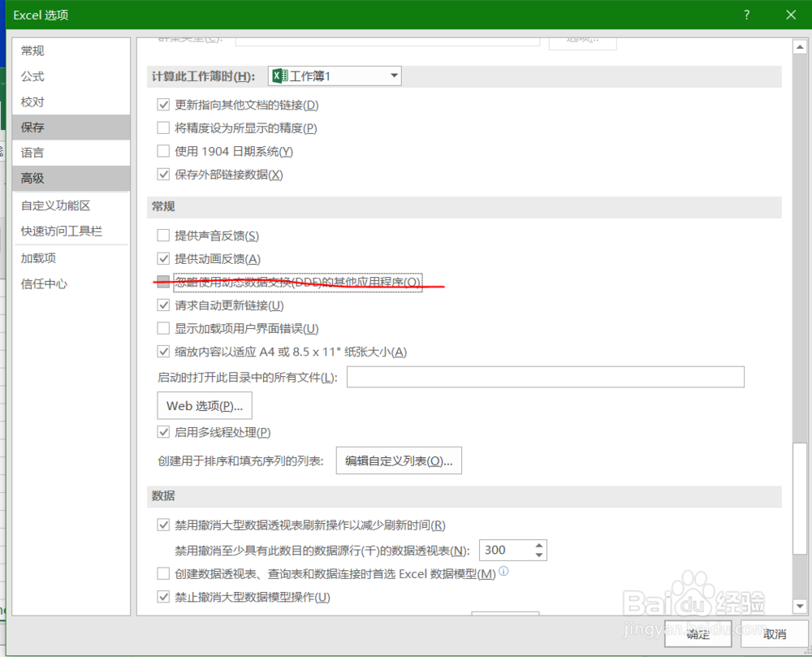812x657 pixels.
Task: Open 加载项 settings page
Action: pyautogui.click(x=71, y=257)
